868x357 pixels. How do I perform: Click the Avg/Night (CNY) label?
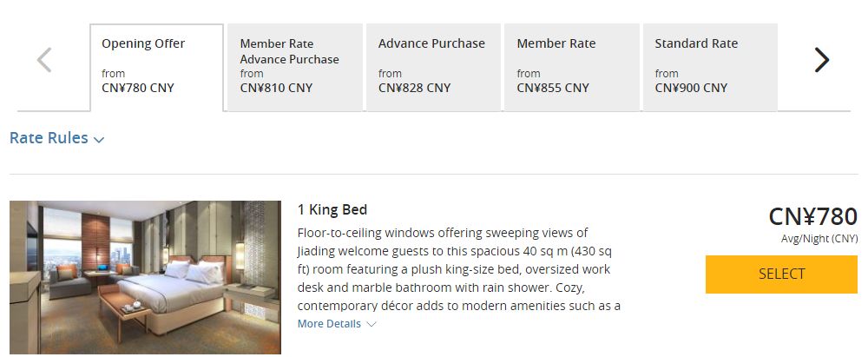pyautogui.click(x=819, y=239)
